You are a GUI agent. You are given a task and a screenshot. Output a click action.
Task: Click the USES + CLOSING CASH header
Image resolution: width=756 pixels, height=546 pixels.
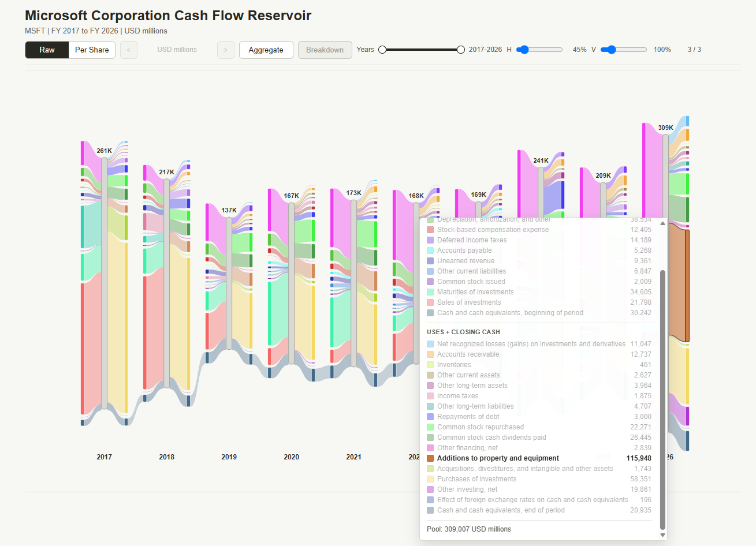pos(463,332)
